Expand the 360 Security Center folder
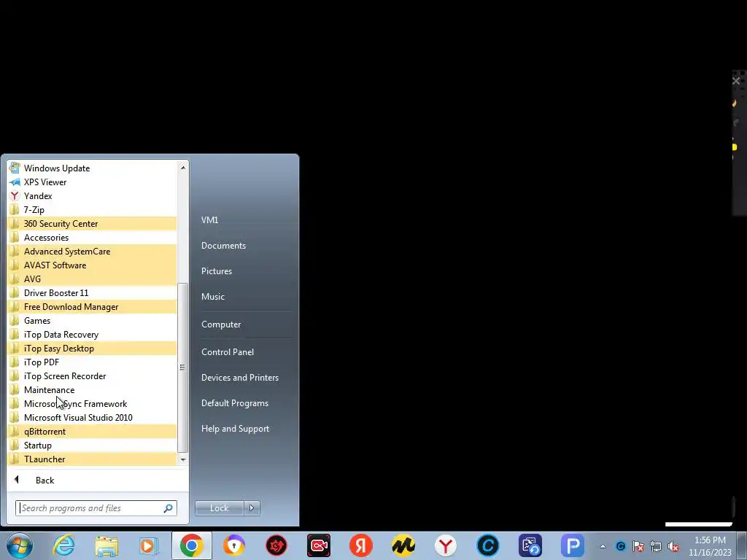Image resolution: width=747 pixels, height=560 pixels. click(x=92, y=223)
